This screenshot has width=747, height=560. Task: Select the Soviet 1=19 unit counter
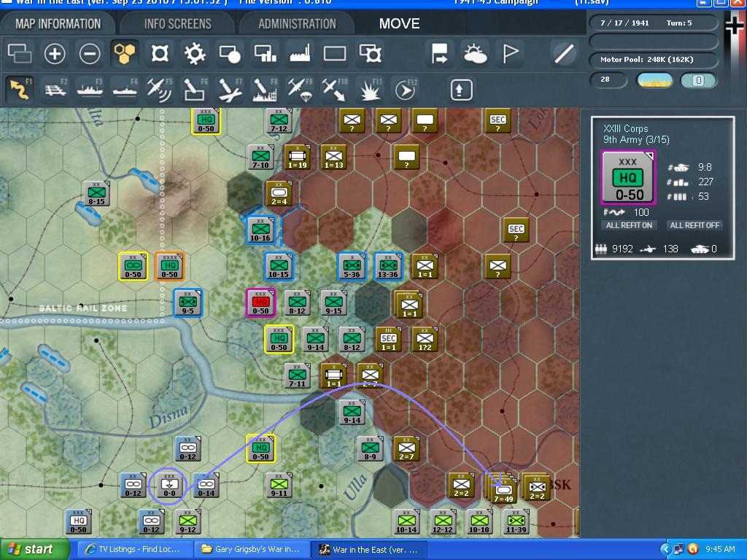pos(298,157)
